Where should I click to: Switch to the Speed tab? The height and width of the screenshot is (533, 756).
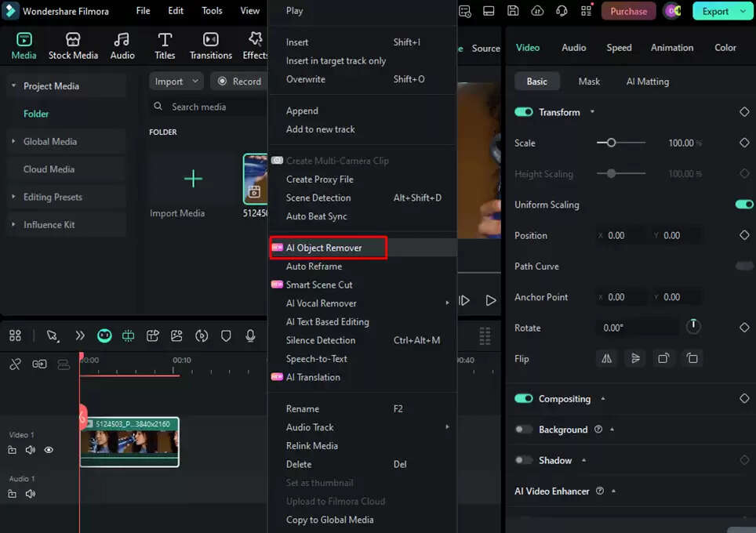[x=619, y=48]
